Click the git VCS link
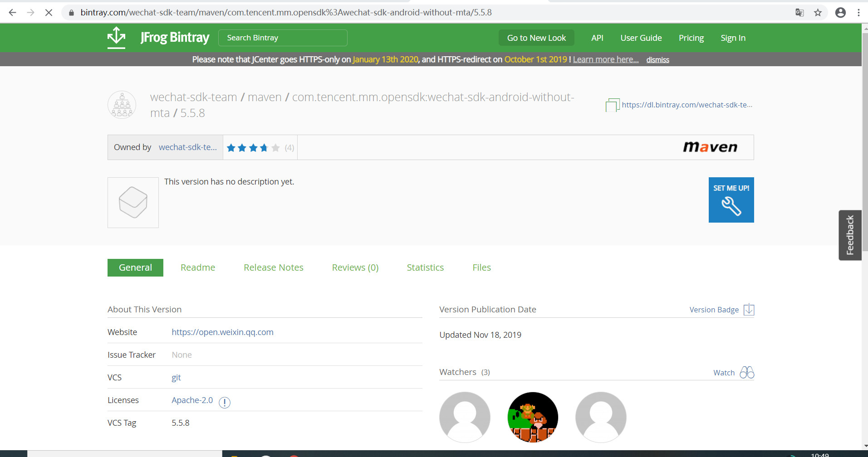 pyautogui.click(x=176, y=378)
